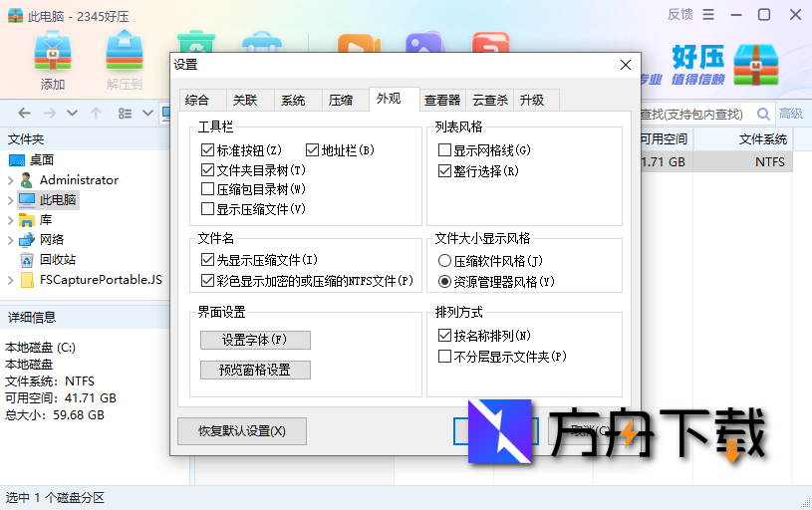Screen dimensions: 812x510
Task: Select 回收站 in folder tree
Action: click(x=58, y=259)
